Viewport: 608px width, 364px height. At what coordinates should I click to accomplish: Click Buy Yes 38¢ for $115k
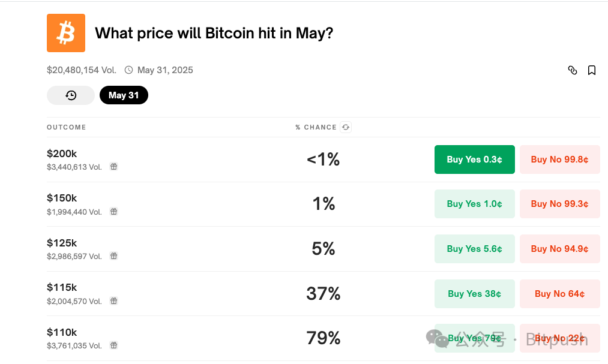[474, 294]
